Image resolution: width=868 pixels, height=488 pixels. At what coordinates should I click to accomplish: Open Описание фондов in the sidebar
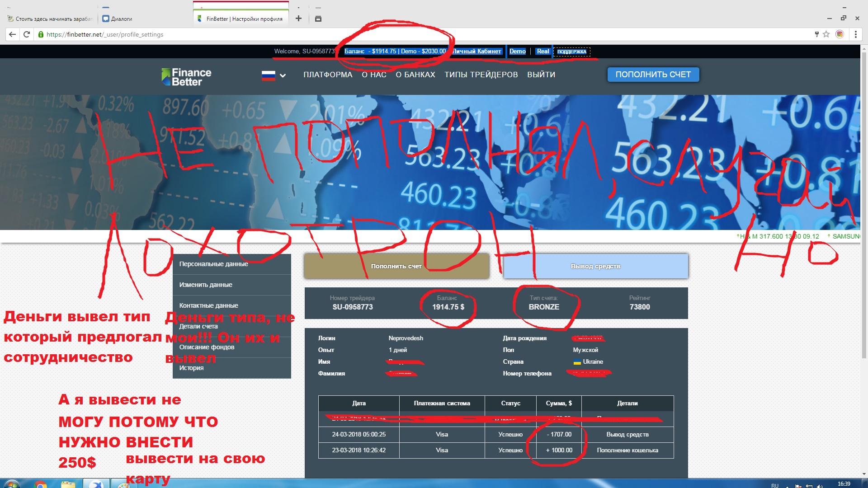pos(231,347)
